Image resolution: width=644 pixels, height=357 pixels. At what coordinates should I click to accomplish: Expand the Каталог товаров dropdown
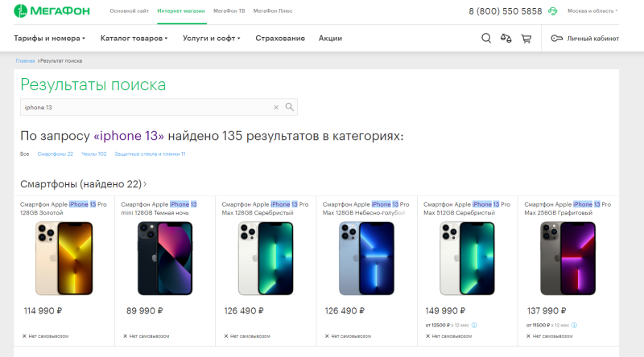coord(134,38)
